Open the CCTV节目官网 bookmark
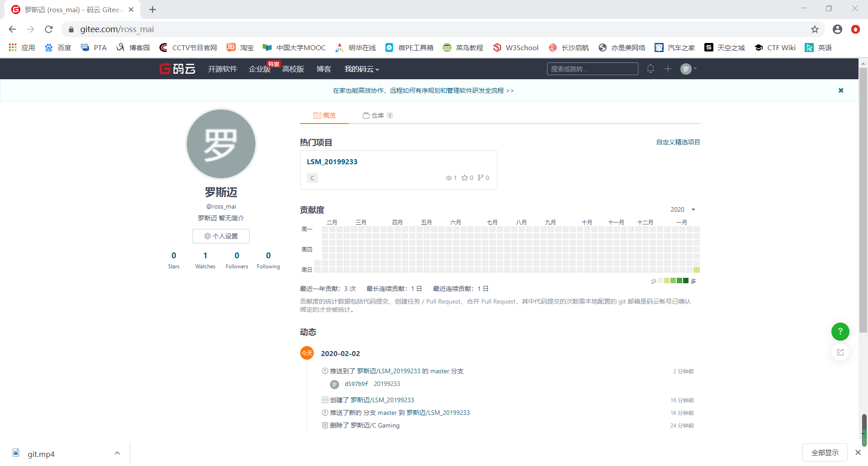Viewport: 868px width, 466px height. click(188, 48)
